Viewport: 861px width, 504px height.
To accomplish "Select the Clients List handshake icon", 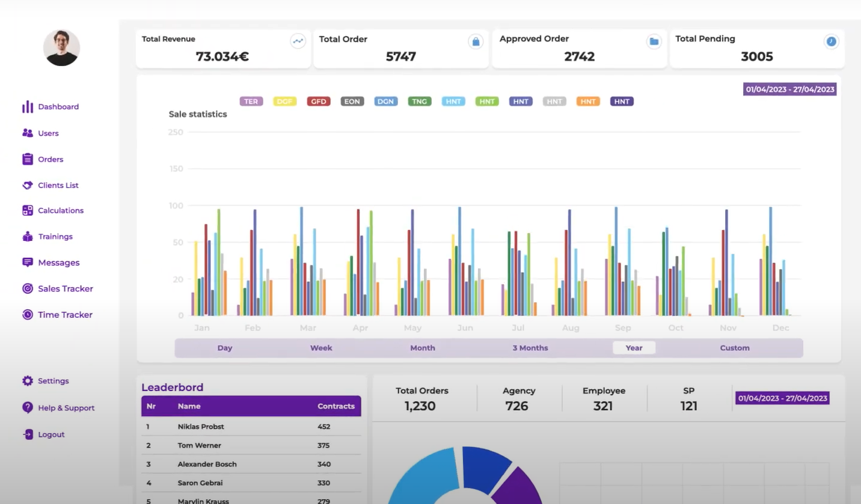I will tap(28, 186).
